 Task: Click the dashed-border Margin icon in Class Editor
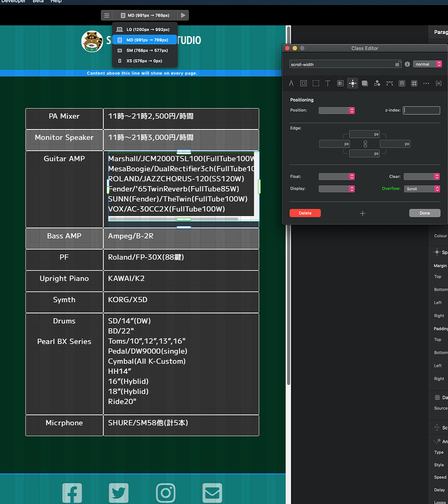click(316, 84)
